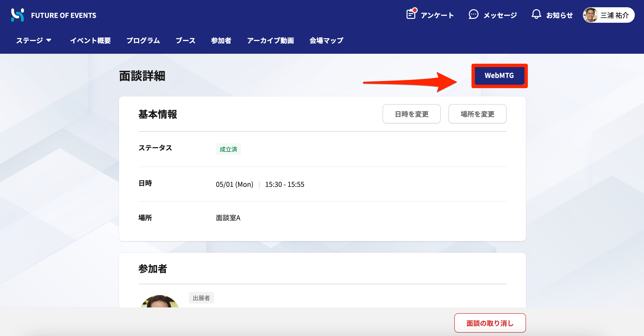Click the date 05/01 (Mon)
Screen dimensions: 644x336
pos(235,184)
